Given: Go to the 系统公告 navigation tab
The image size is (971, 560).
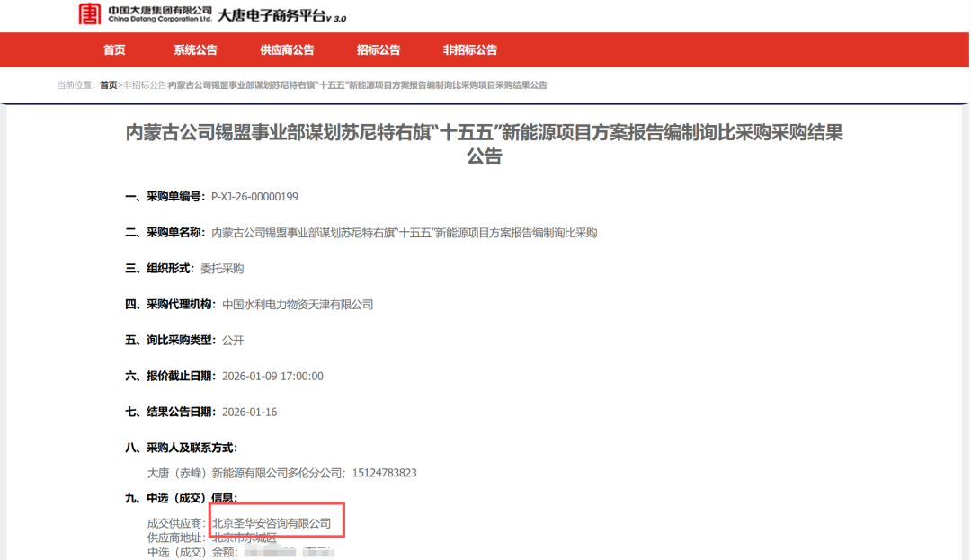Looking at the screenshot, I should tap(195, 50).
